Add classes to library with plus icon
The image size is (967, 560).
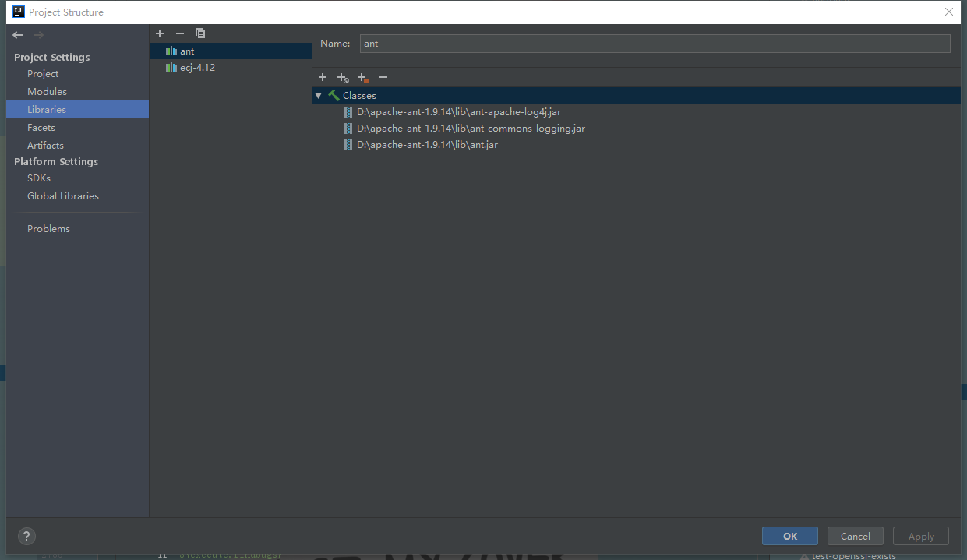point(323,77)
